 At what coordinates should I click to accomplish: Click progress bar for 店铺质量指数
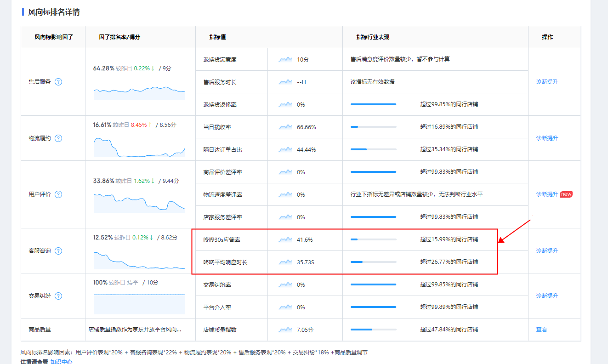(373, 330)
